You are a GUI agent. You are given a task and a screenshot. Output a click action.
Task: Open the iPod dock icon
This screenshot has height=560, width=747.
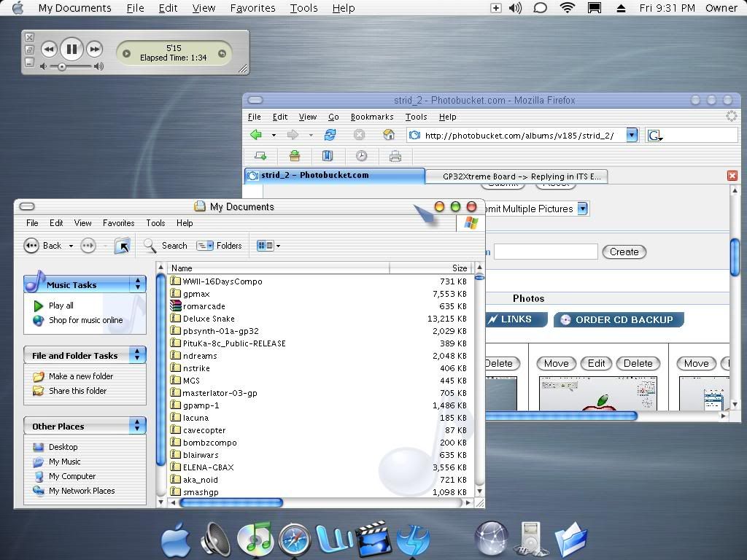tap(530, 539)
